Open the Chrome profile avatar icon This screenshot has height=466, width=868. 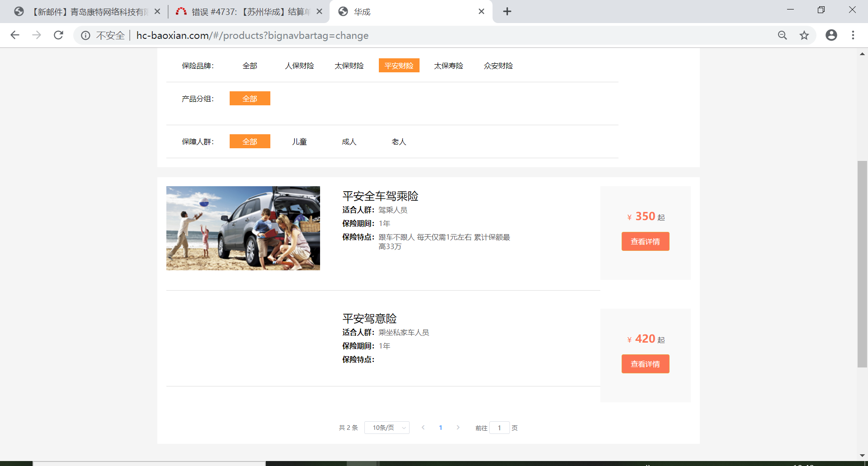pyautogui.click(x=831, y=35)
